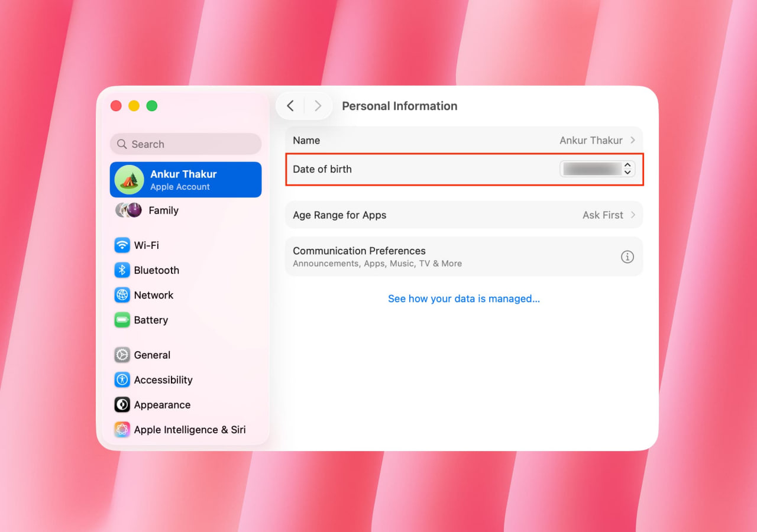
Task: Open See how your data is managed link
Action: pyautogui.click(x=464, y=299)
